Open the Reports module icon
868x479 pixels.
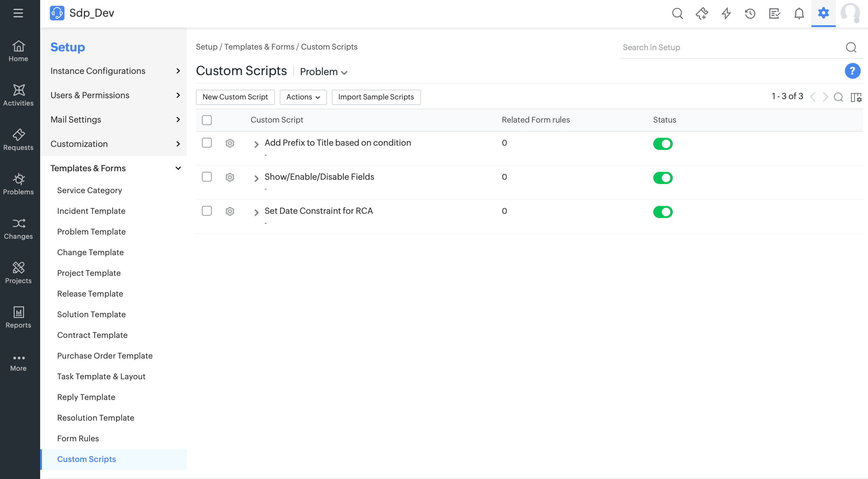pyautogui.click(x=19, y=317)
